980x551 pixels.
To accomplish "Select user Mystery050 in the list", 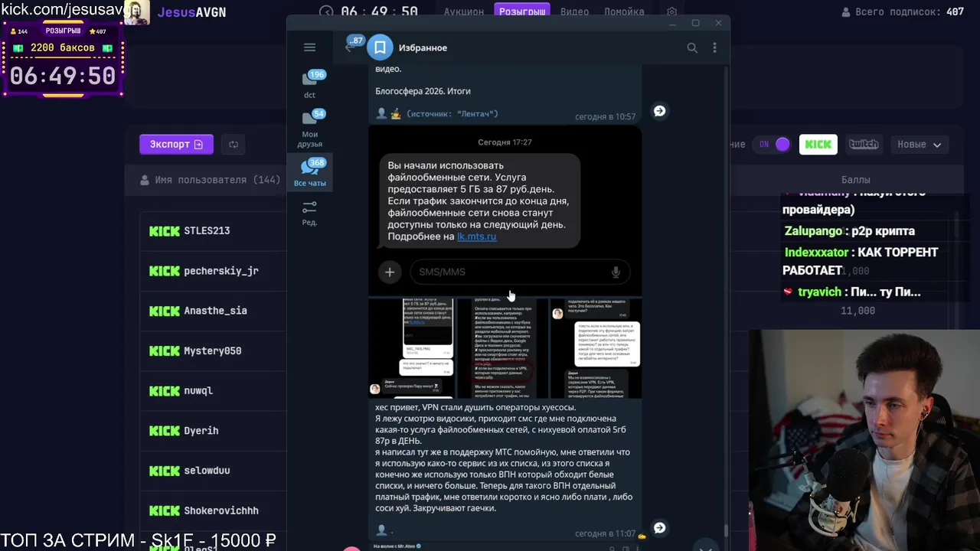I will [x=214, y=350].
